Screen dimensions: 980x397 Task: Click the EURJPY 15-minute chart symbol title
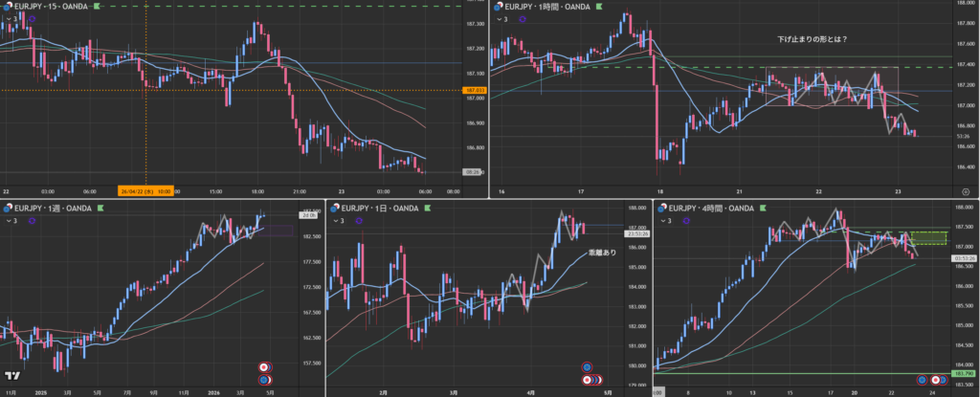[x=48, y=7]
